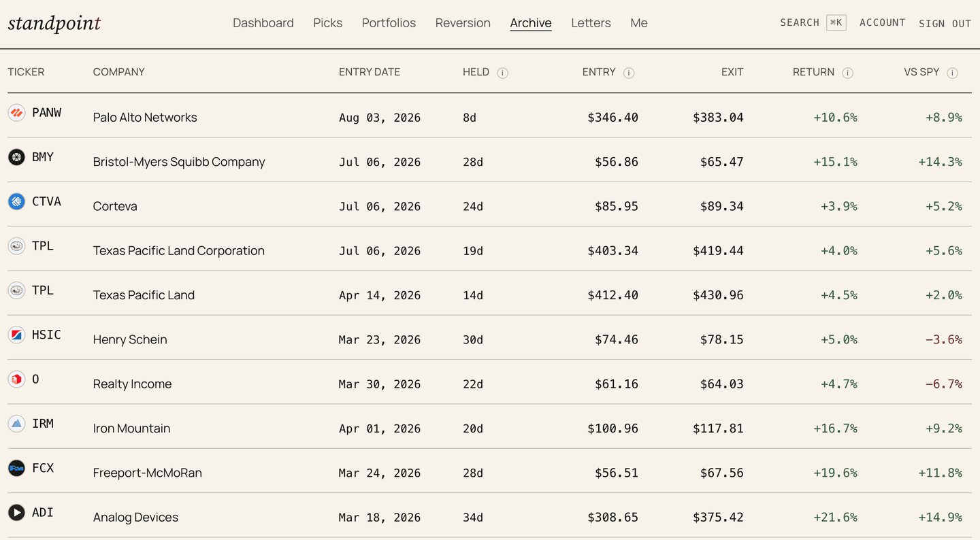The height and width of the screenshot is (540, 980).
Task: Show info for the RETURN column
Action: (848, 73)
